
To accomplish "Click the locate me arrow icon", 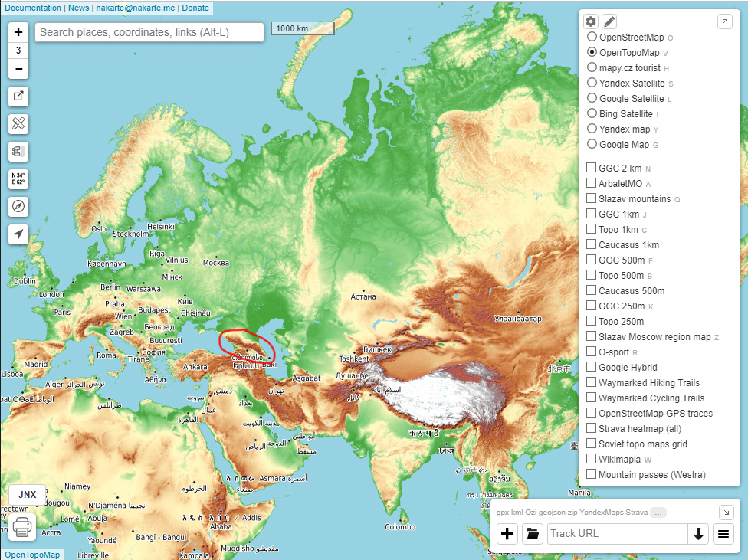I will coord(19,234).
